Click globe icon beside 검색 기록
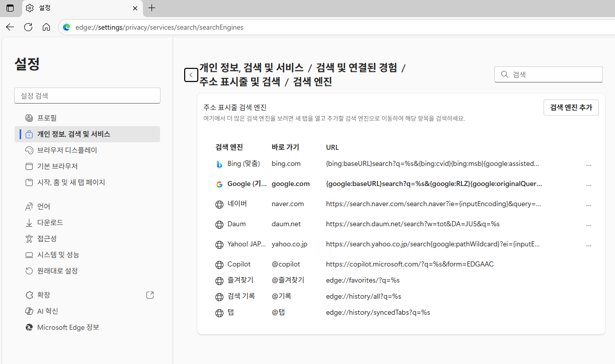615x364 pixels. pos(219,297)
